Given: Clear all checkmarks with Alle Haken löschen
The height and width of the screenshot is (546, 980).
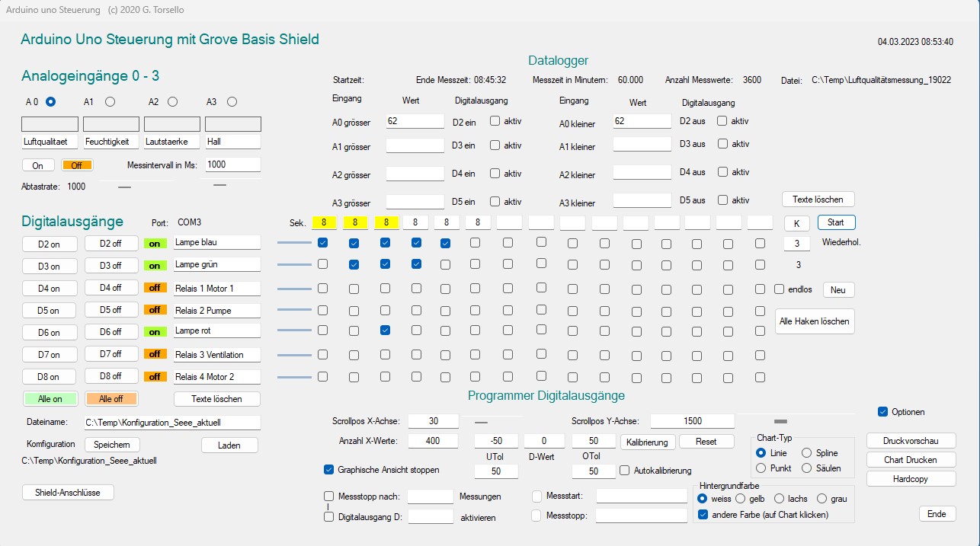Looking at the screenshot, I should 814,321.
